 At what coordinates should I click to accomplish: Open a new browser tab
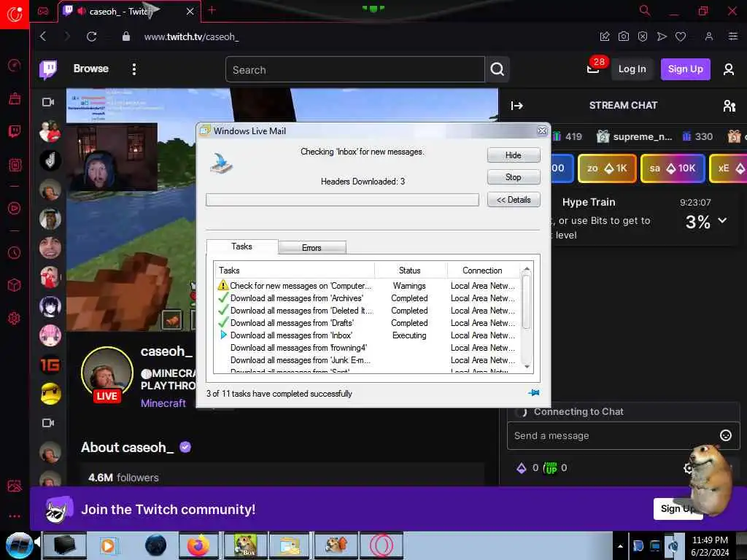point(212,10)
